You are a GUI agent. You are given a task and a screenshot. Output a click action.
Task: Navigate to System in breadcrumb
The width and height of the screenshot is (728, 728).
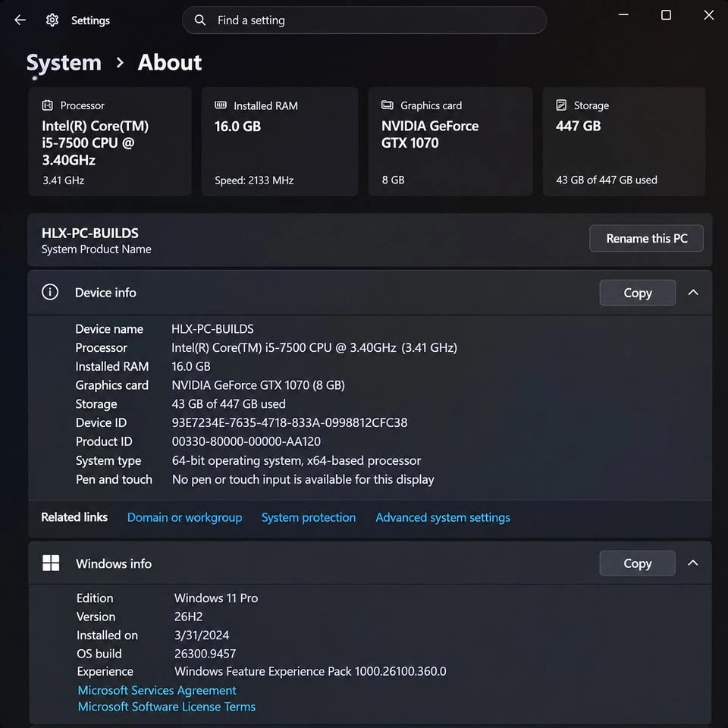click(64, 63)
